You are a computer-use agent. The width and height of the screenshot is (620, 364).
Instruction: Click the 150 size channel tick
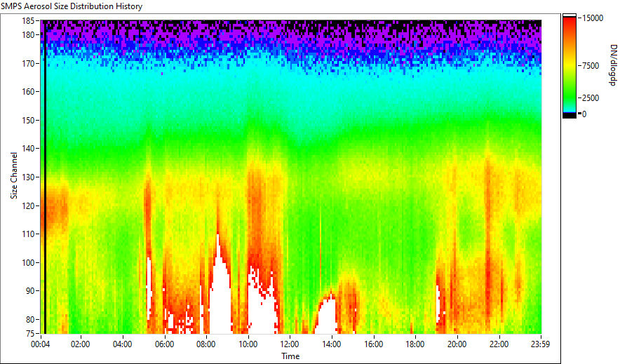click(29, 120)
